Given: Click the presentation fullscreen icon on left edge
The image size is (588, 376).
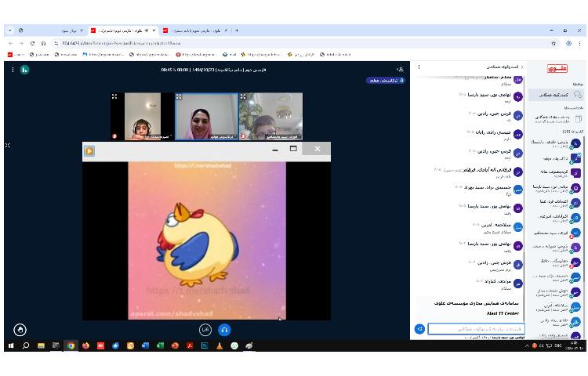Looking at the screenshot, I should point(8,145).
